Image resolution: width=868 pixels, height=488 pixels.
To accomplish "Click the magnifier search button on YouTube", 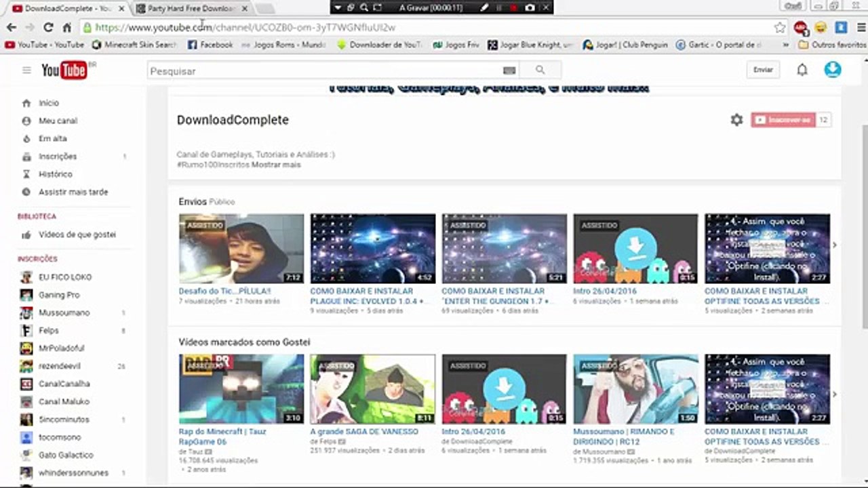I will pos(540,70).
